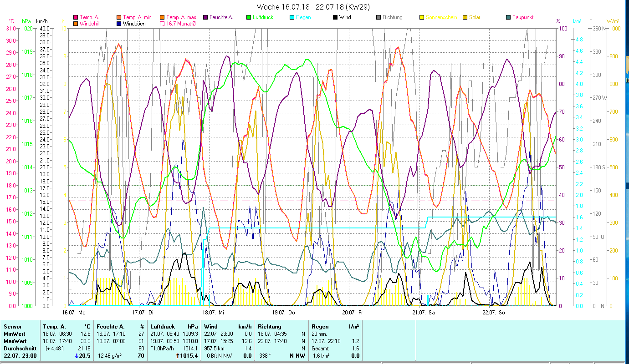
Task: Click the W/m² axis unit label
Action: point(613,21)
